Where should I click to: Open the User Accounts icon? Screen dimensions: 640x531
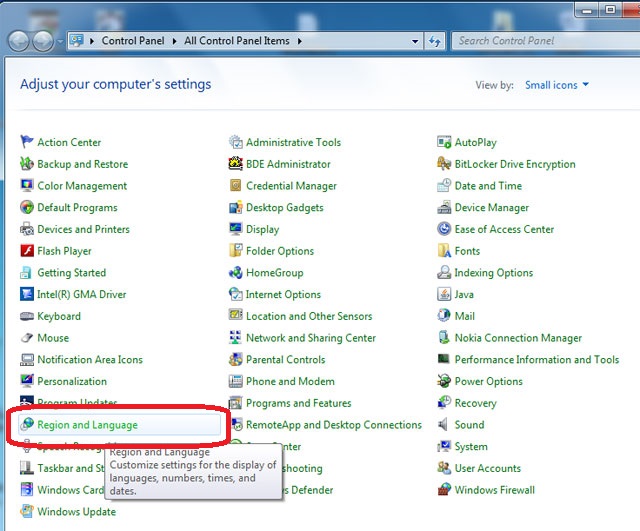point(444,468)
